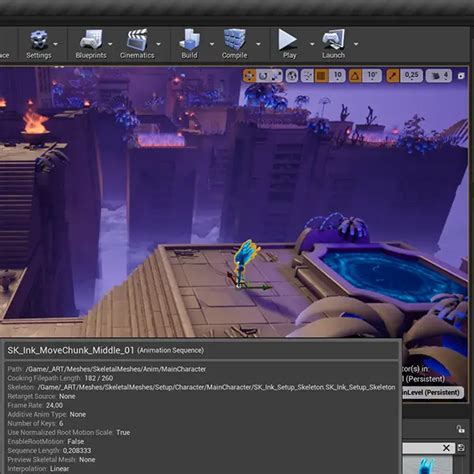Viewport: 474px width, 474px height.
Task: Toggle world/local coordinate system globe
Action: click(292, 76)
